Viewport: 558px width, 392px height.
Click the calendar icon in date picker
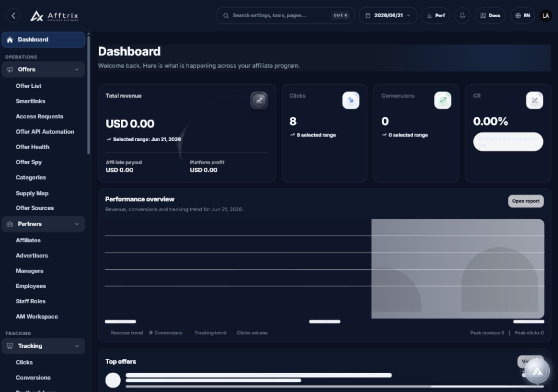(x=368, y=16)
